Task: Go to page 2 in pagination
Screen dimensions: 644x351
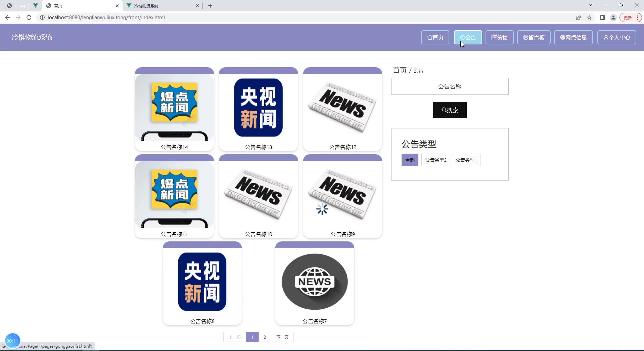Action: [265, 337]
